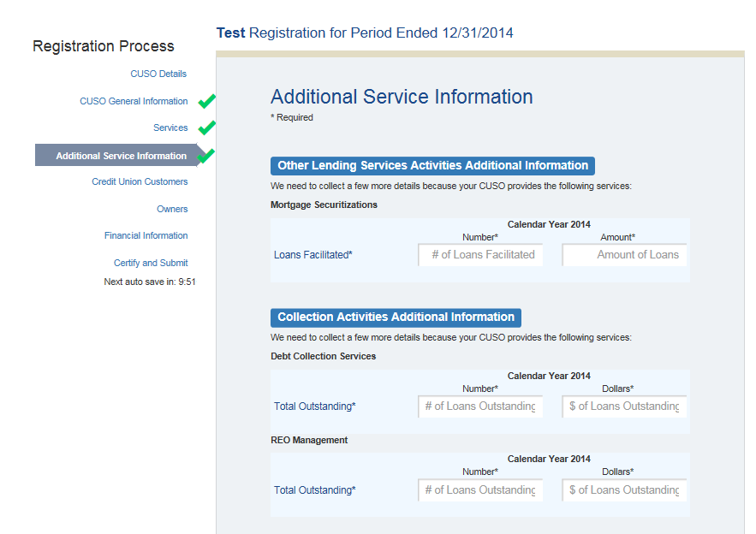
Task: Open the Services step
Action: point(170,128)
